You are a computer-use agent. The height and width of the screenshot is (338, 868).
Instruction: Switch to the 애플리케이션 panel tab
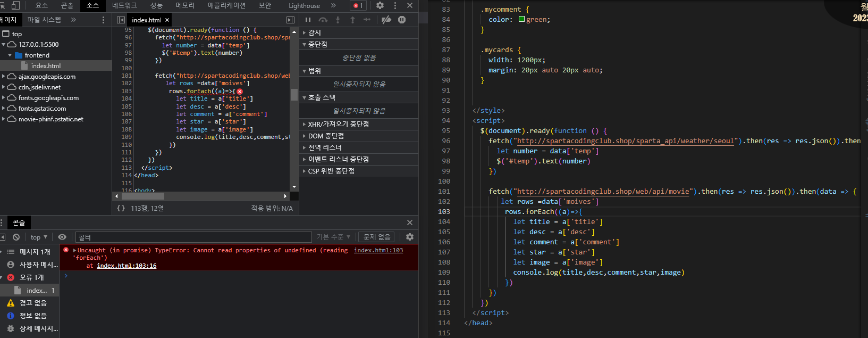coord(226,5)
